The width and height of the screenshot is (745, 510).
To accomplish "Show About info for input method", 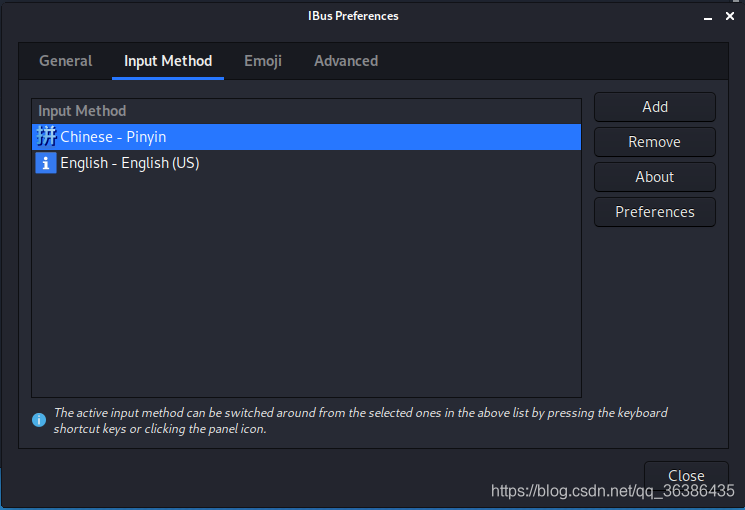I will click(655, 177).
